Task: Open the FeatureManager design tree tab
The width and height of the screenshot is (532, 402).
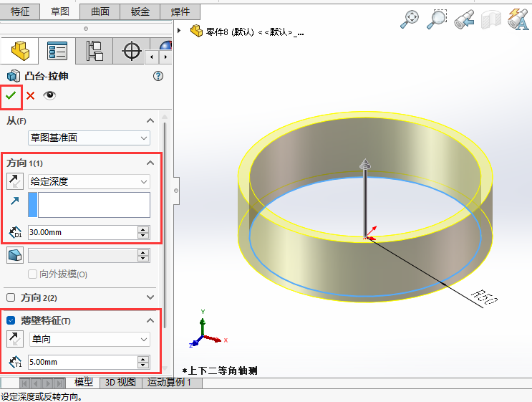Action: 19,51
